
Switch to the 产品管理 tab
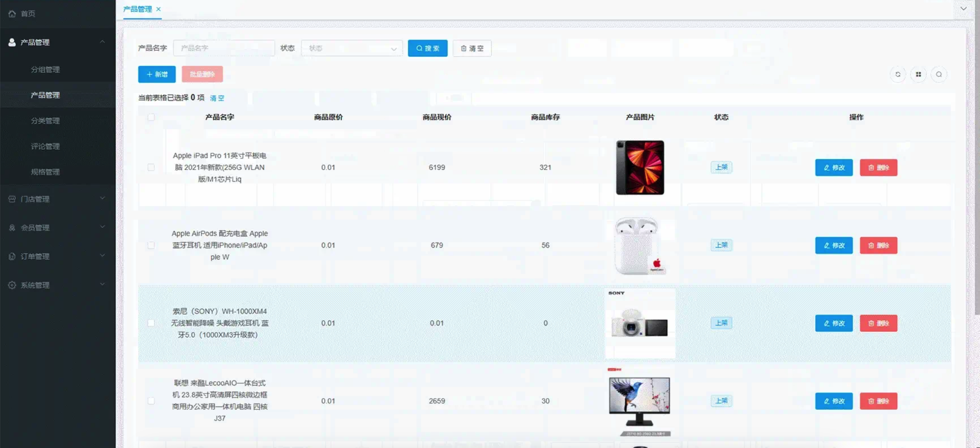point(138,9)
